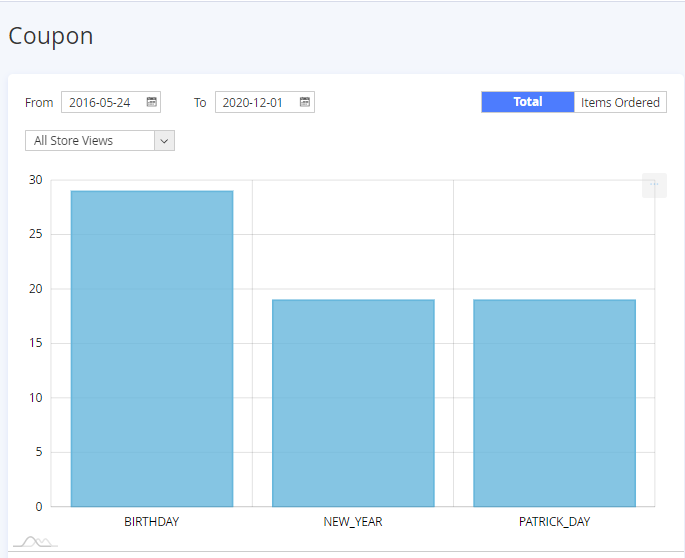
Task: Expand the All Store Views dropdown
Action: tap(90, 141)
